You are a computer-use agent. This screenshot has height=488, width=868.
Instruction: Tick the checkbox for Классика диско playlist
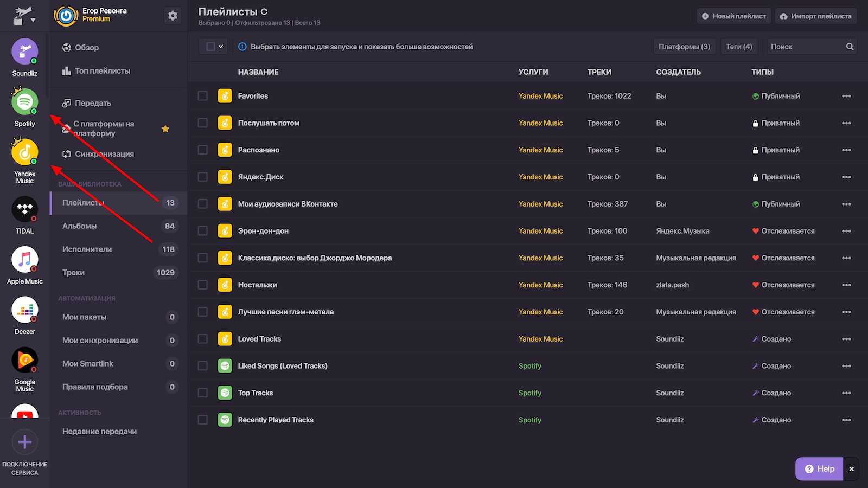tap(203, 258)
